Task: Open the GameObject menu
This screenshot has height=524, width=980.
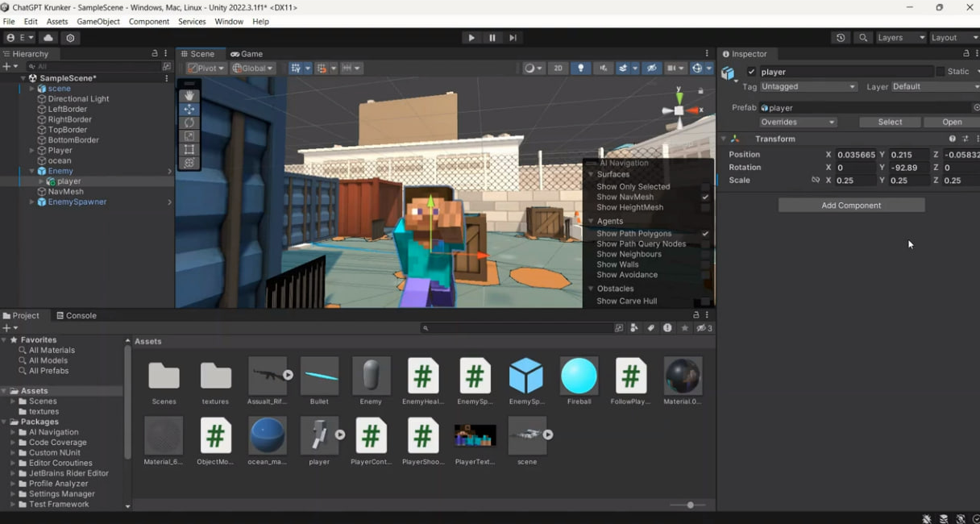Action: (98, 22)
